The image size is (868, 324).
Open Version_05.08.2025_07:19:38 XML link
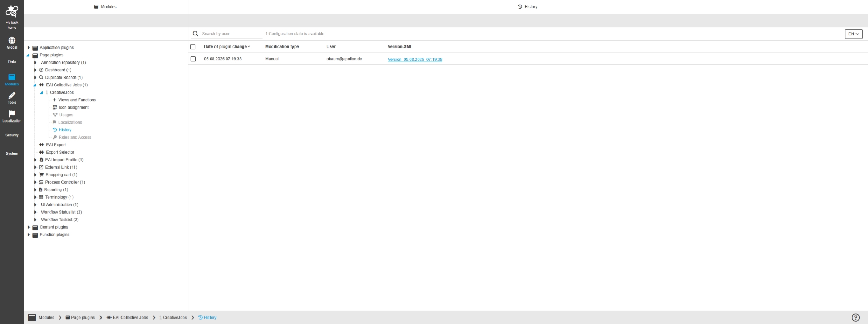415,59
